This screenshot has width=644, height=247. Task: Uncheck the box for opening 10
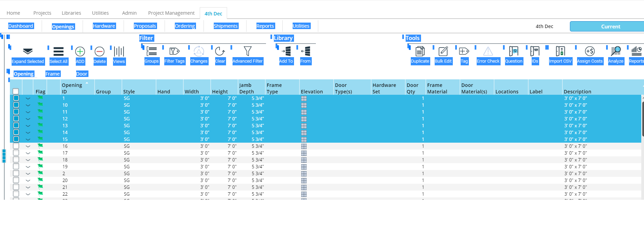[16, 105]
